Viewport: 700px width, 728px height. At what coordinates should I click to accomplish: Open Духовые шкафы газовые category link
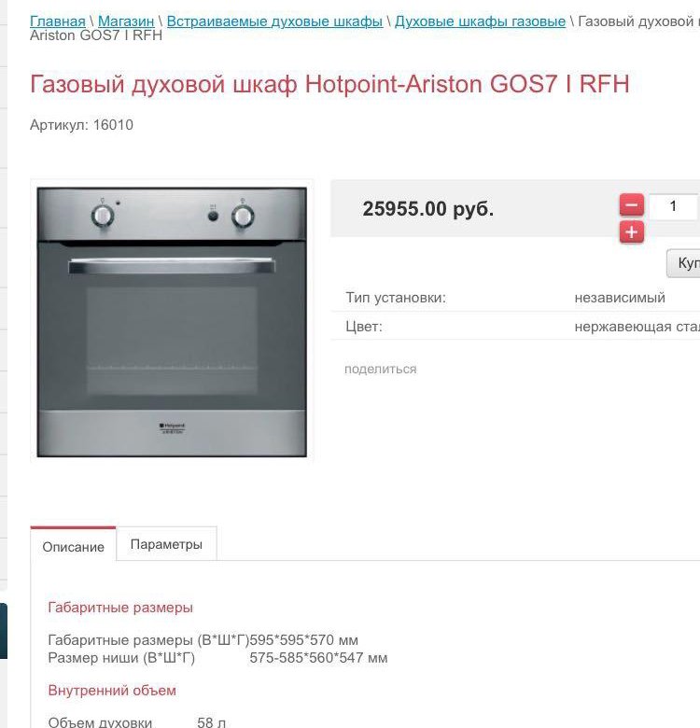(480, 21)
